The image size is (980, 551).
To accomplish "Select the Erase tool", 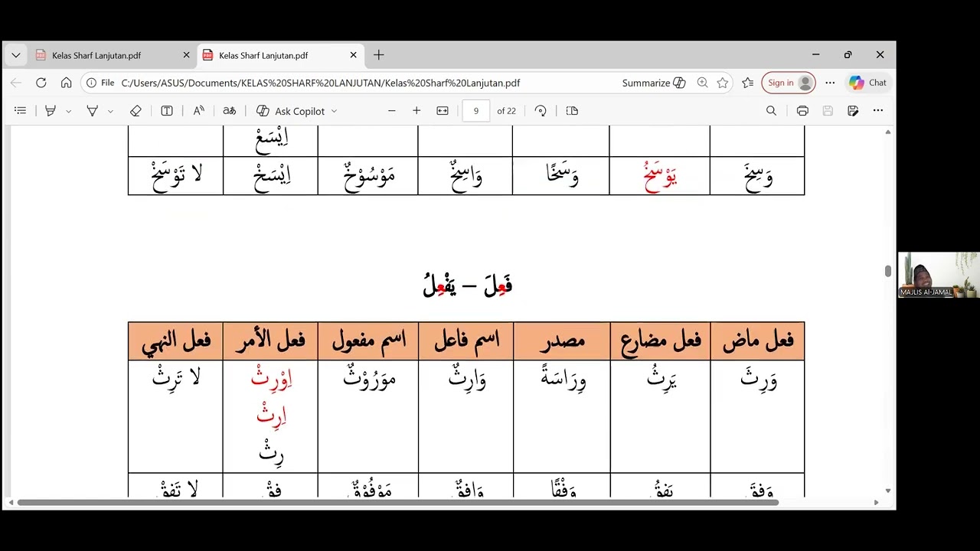I will (x=136, y=111).
